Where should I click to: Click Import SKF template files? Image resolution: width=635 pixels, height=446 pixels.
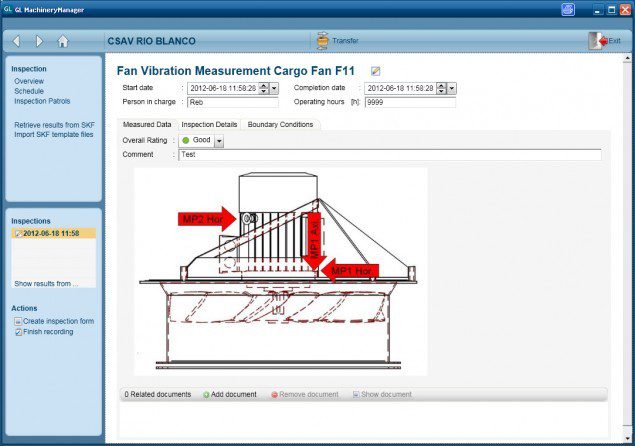[x=54, y=134]
